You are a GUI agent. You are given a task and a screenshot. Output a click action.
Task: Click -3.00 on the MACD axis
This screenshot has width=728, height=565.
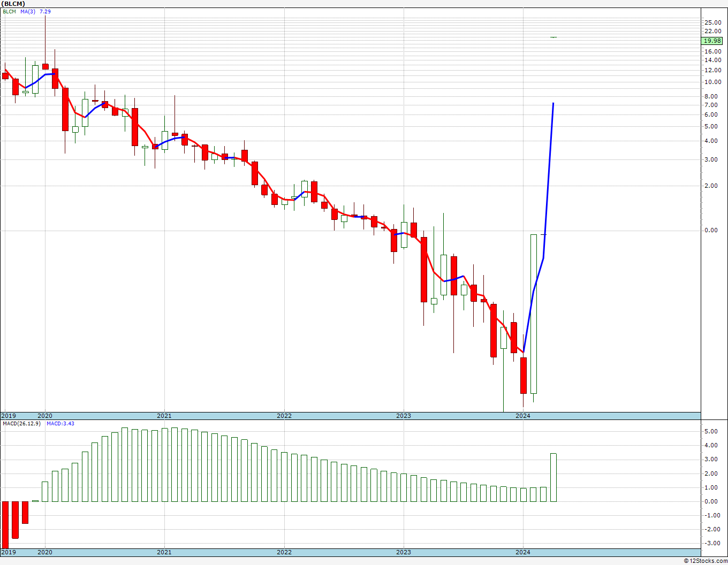pyautogui.click(x=714, y=544)
